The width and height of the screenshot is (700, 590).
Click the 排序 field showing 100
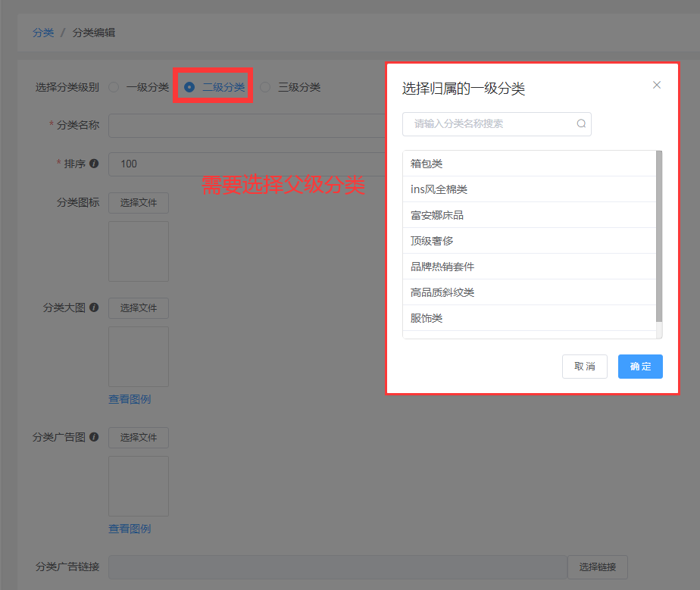pyautogui.click(x=247, y=164)
